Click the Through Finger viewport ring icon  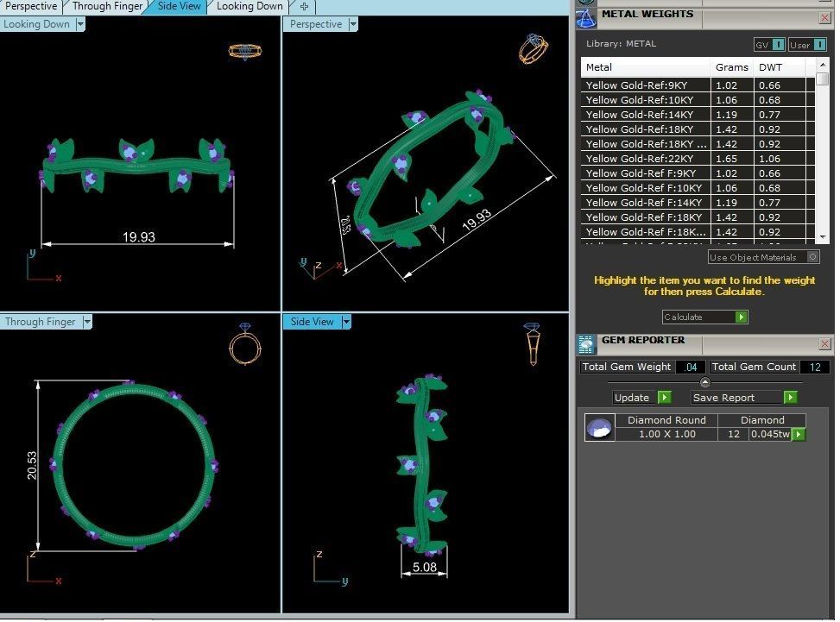pyautogui.click(x=244, y=346)
